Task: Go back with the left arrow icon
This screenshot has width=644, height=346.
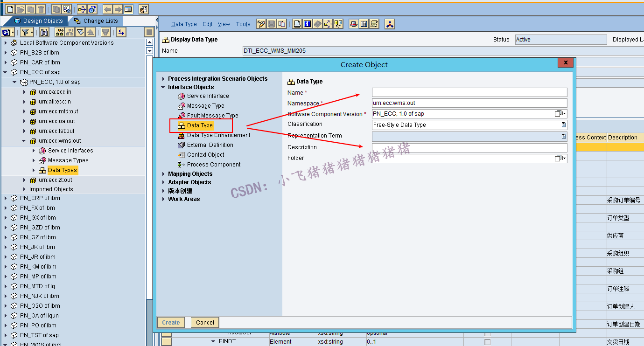Action: pyautogui.click(x=107, y=9)
